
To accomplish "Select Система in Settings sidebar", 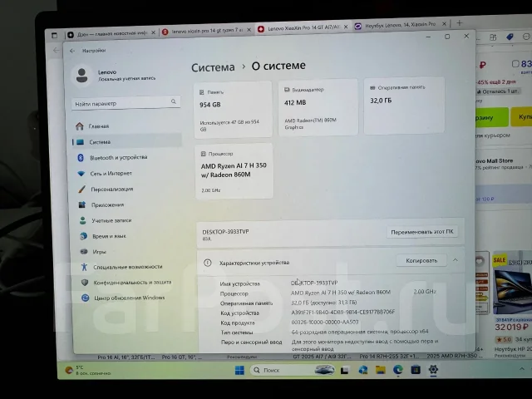I will (126, 142).
